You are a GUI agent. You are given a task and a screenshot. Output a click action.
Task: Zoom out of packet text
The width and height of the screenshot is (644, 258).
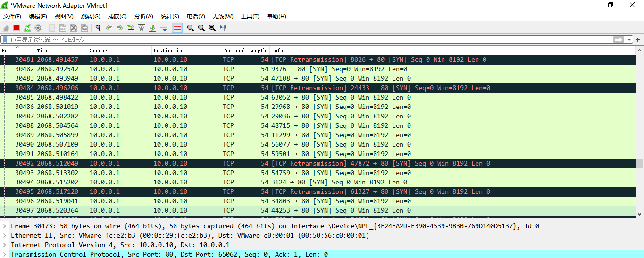coord(201,28)
